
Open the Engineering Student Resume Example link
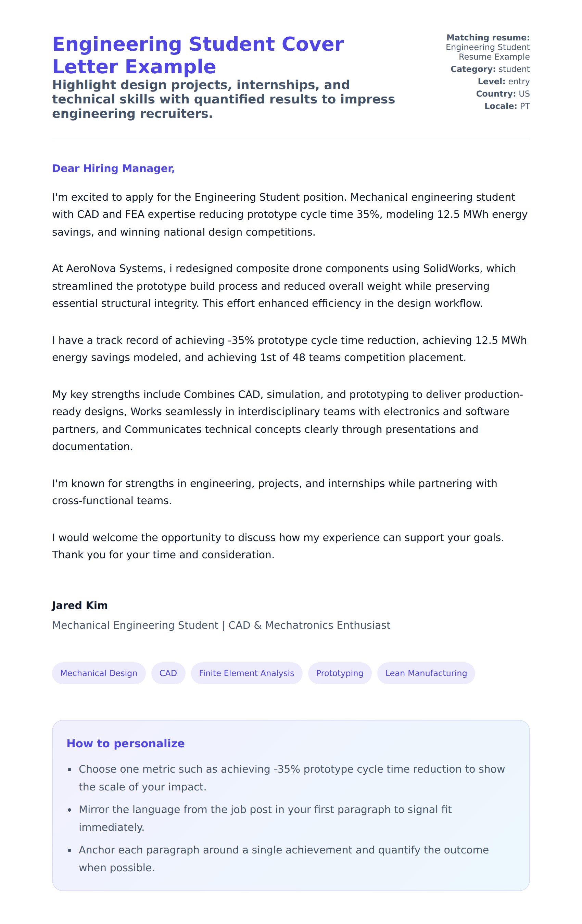pyautogui.click(x=487, y=52)
